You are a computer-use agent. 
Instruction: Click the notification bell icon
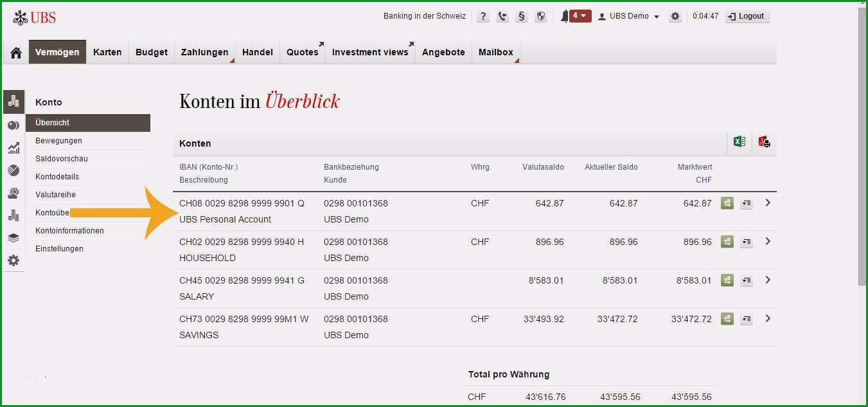565,16
